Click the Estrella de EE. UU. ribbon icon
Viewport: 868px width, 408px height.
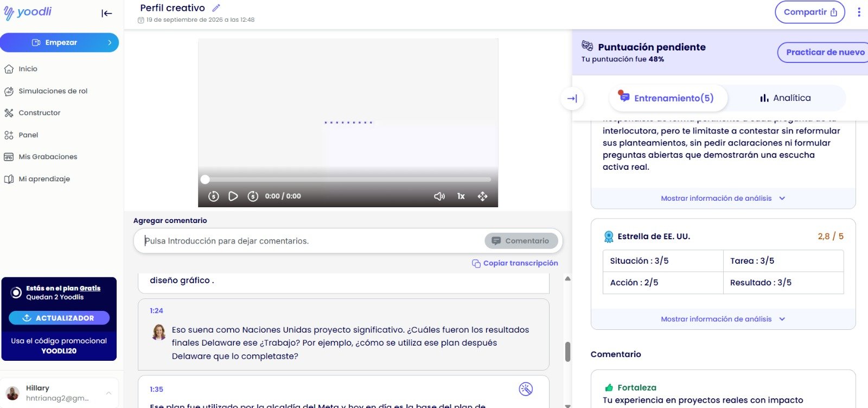[609, 237]
